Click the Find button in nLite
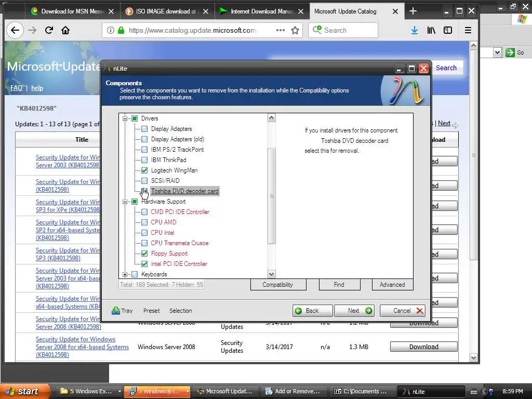The height and width of the screenshot is (399, 532). [x=339, y=285]
